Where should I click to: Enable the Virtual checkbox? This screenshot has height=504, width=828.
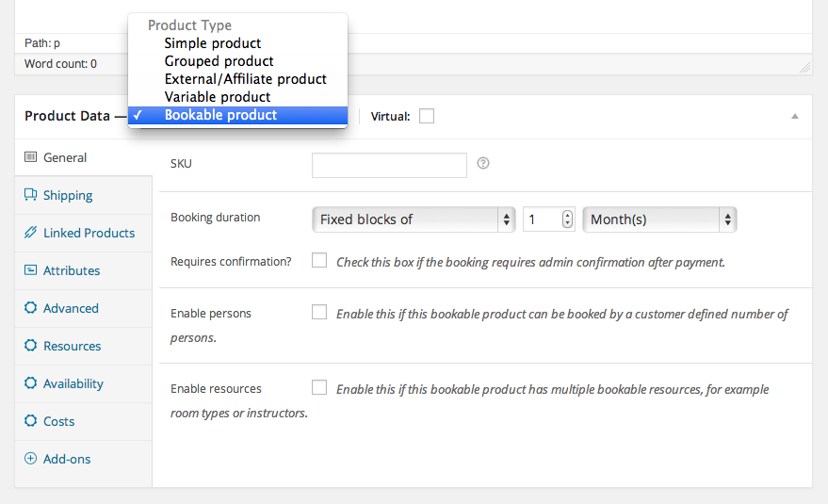[x=427, y=117]
